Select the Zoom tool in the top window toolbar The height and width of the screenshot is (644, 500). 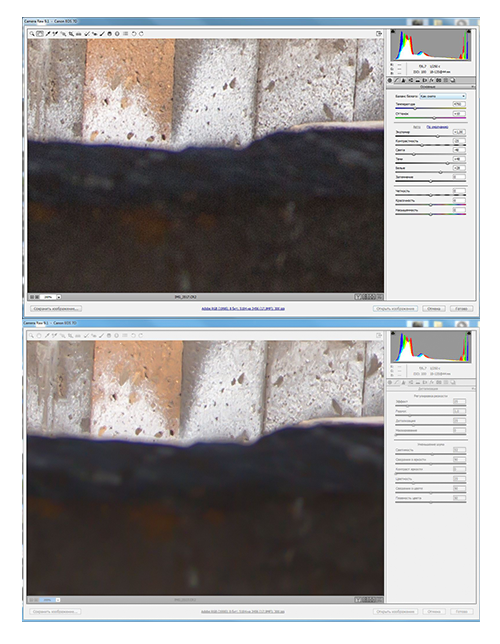click(x=32, y=34)
